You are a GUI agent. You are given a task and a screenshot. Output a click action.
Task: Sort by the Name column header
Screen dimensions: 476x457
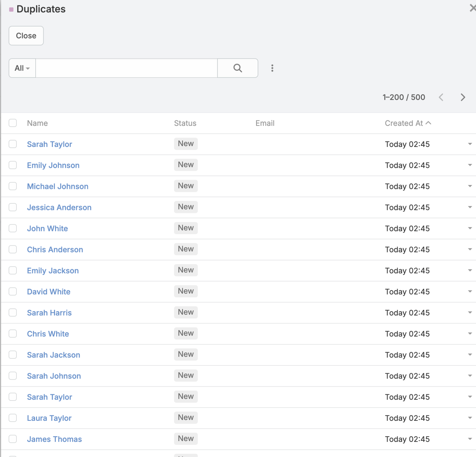point(37,123)
